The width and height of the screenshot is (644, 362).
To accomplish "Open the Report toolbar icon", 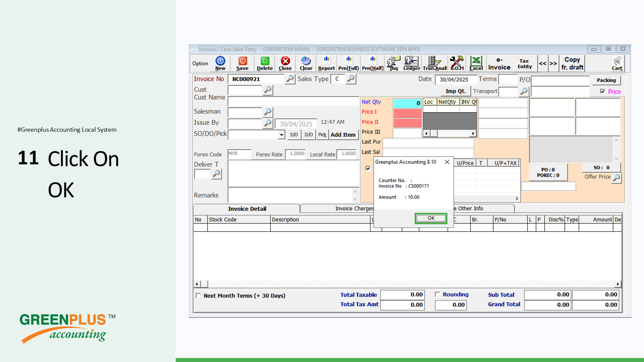I will [x=326, y=63].
